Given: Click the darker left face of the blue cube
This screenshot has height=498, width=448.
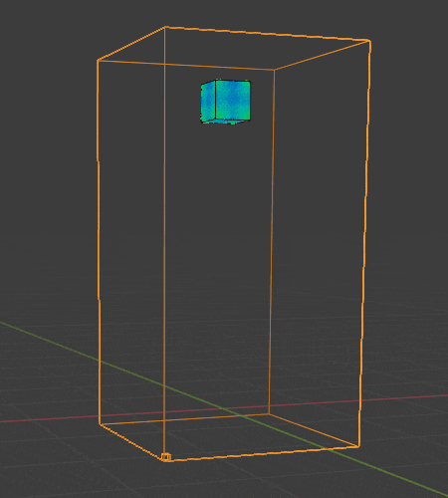Looking at the screenshot, I should tap(208, 101).
